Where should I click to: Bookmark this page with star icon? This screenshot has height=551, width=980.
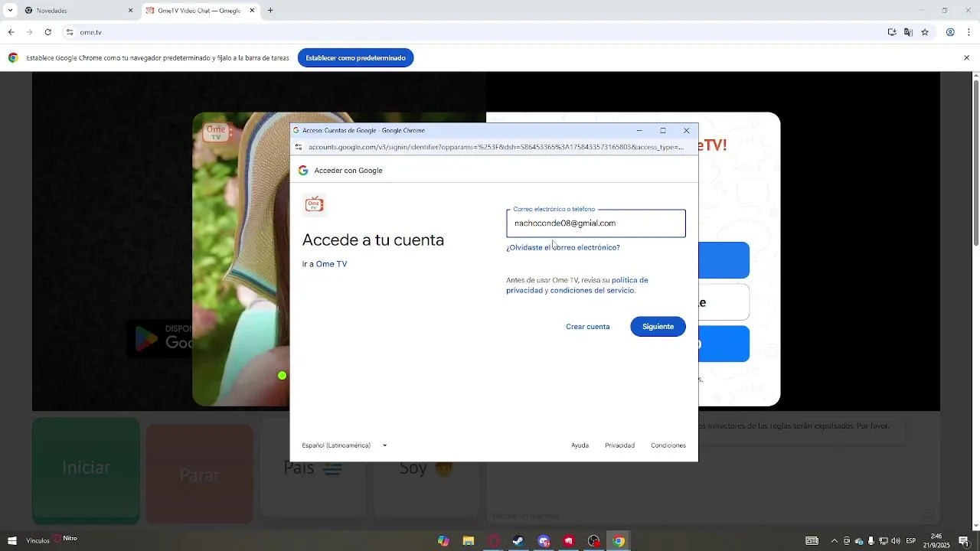[x=925, y=32]
